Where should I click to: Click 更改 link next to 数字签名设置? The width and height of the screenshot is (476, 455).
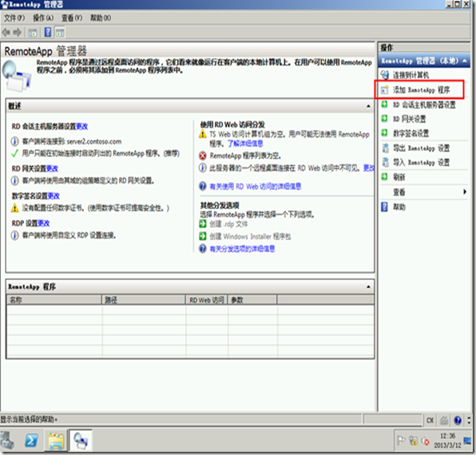coord(54,196)
